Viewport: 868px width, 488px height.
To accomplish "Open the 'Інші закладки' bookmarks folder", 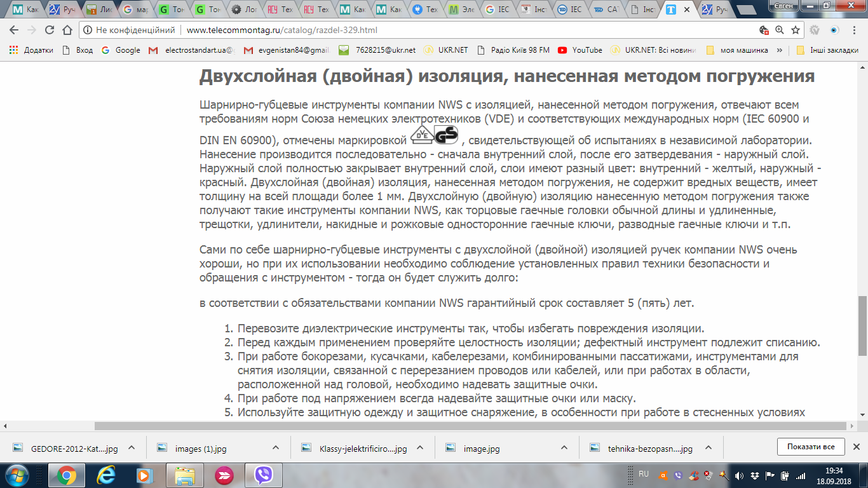I will click(x=827, y=50).
